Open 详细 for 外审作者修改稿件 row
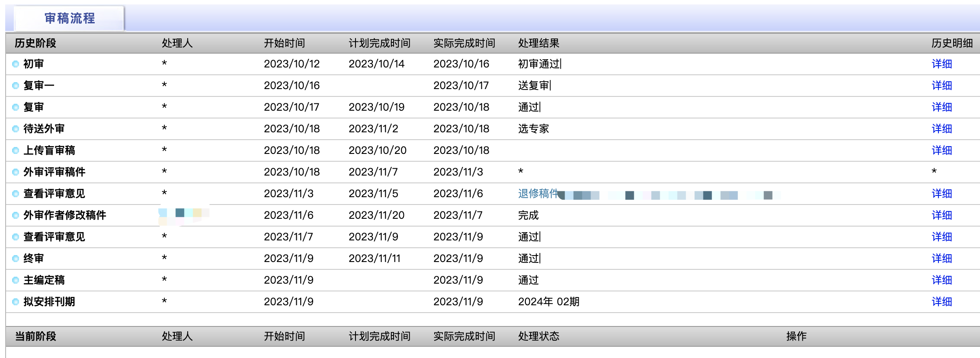 click(942, 215)
